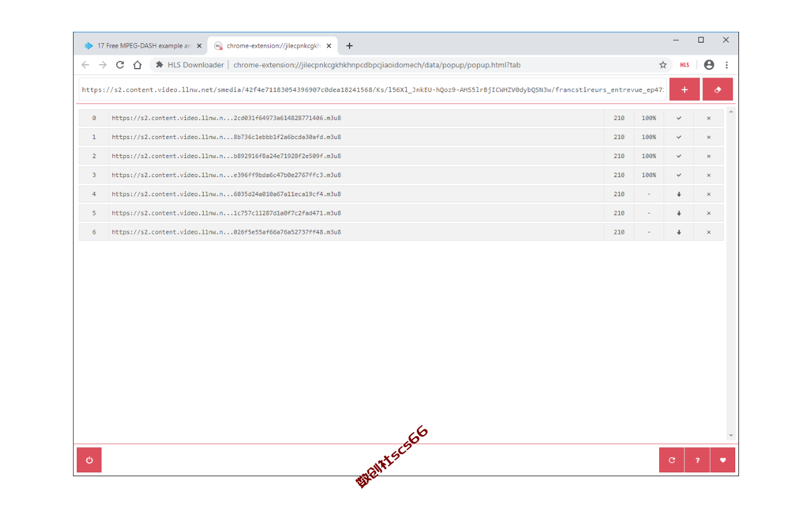The image size is (812, 508).
Task: Open Chrome's three-dot menu
Action: point(726,65)
